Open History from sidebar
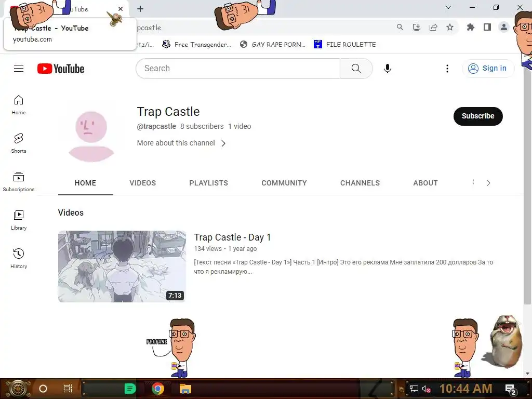 (x=19, y=259)
